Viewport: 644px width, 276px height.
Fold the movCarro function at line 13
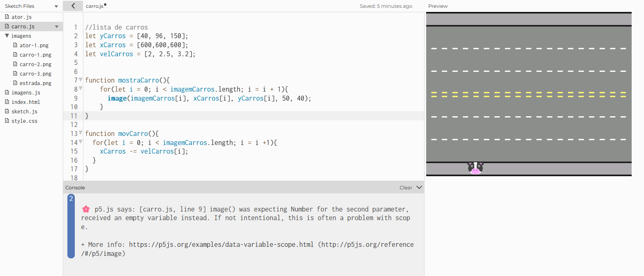pyautogui.click(x=81, y=133)
